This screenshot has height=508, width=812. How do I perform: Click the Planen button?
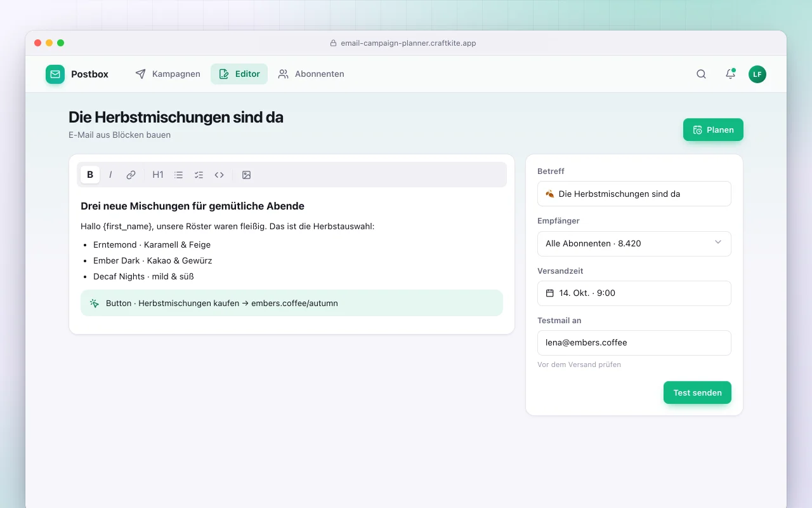click(713, 130)
